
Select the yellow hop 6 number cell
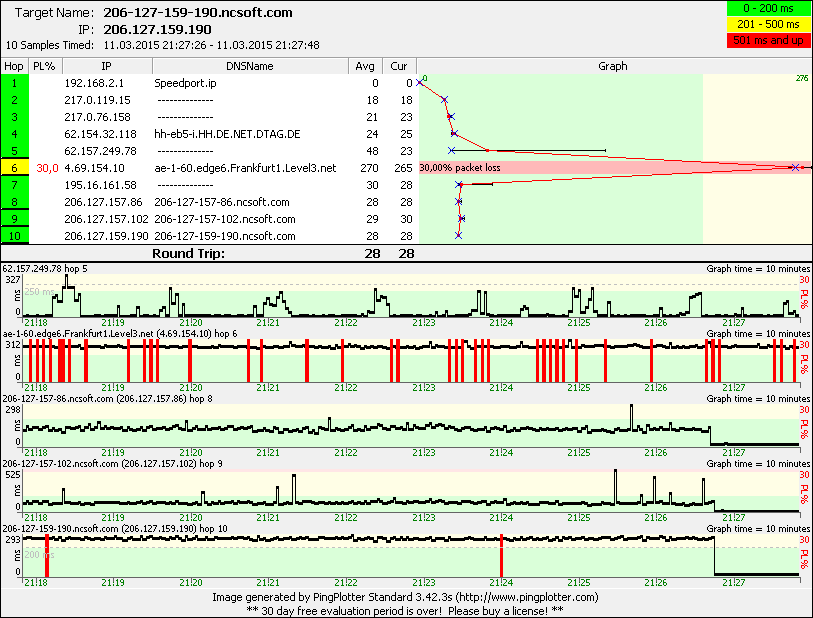pyautogui.click(x=15, y=168)
